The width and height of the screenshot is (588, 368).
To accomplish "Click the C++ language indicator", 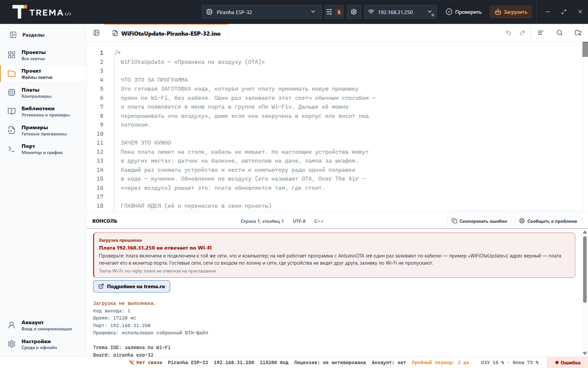I will coord(319,221).
